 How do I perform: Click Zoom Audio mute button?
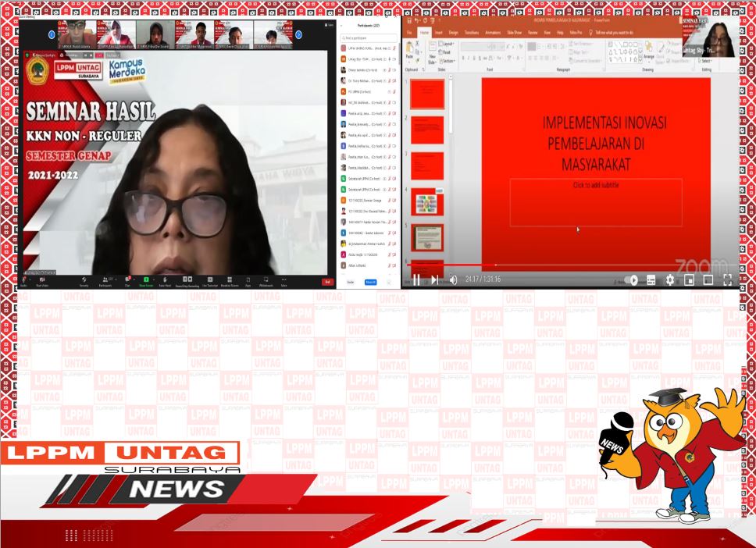(23, 282)
